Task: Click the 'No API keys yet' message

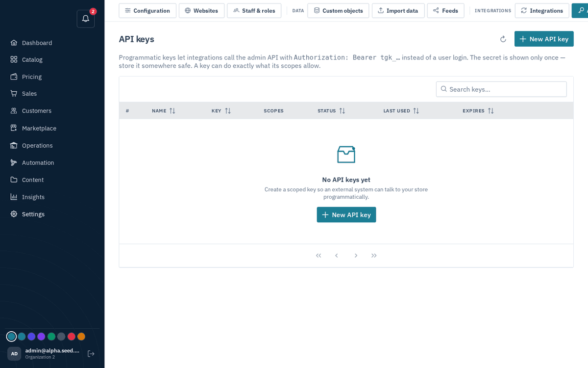Action: pos(346,180)
